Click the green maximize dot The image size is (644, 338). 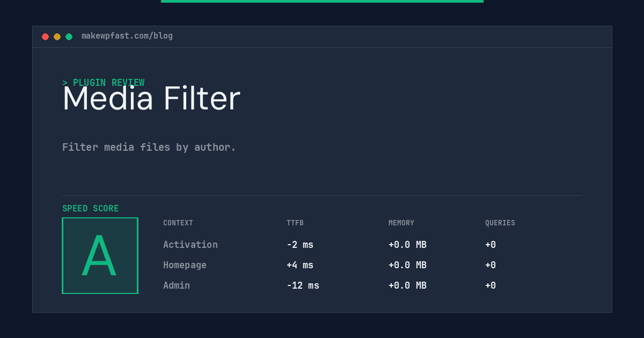pyautogui.click(x=69, y=37)
